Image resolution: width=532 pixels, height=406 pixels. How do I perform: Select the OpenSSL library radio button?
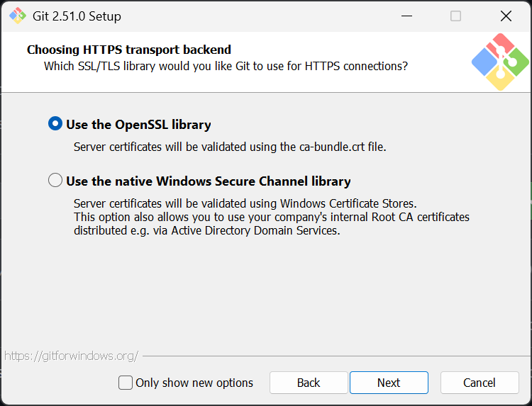click(55, 124)
